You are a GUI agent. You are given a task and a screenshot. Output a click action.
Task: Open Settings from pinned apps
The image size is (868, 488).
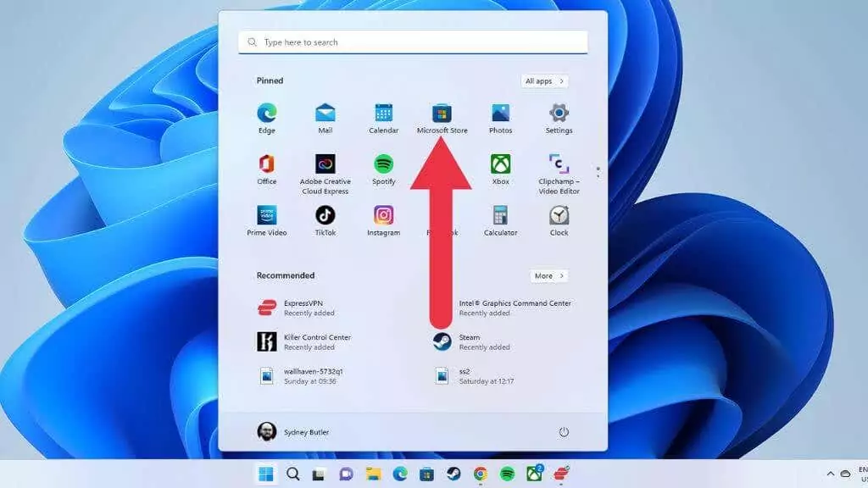[559, 118]
